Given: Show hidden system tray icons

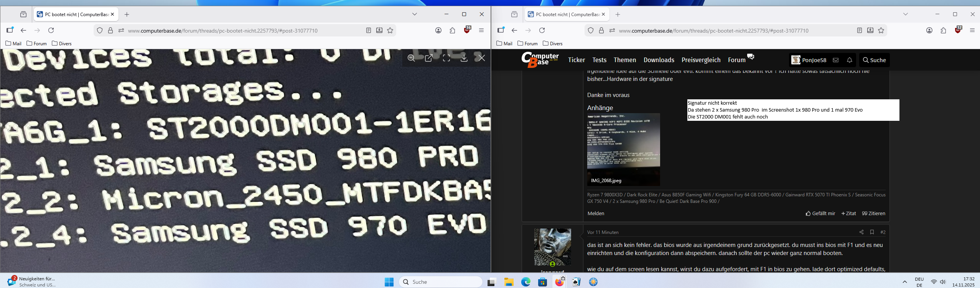Looking at the screenshot, I should [905, 282].
